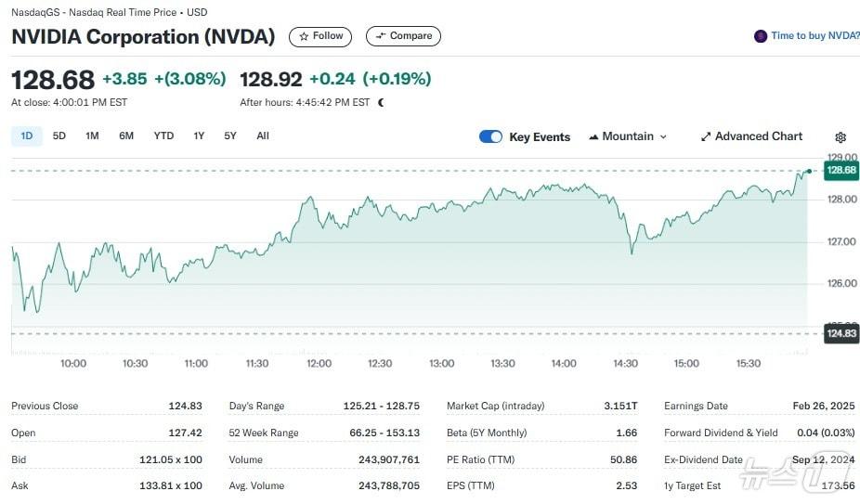Toggle the Key Events switch
Viewport: 860px width, 504px height.
[490, 136]
